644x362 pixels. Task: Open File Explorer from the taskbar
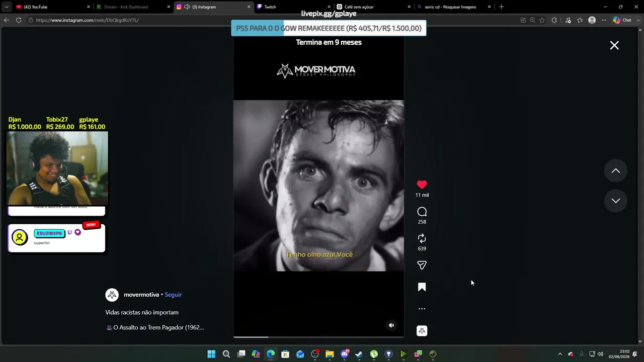pos(330,354)
